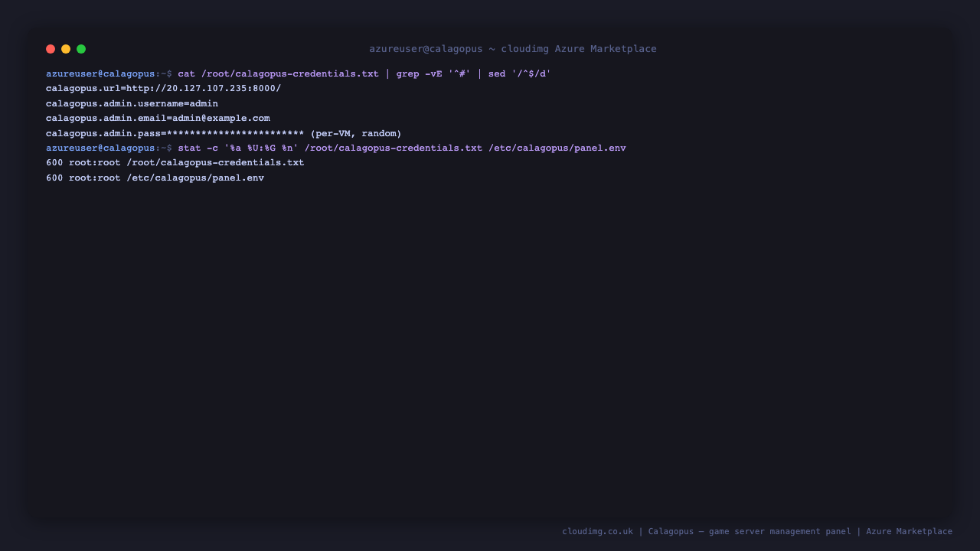
Task: Click the green maximize window dot
Action: pos(81,49)
